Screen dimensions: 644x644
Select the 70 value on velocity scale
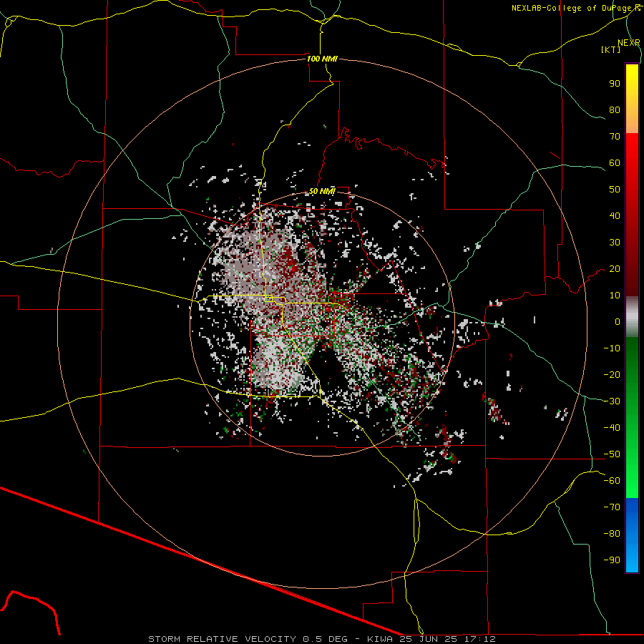[615, 137]
